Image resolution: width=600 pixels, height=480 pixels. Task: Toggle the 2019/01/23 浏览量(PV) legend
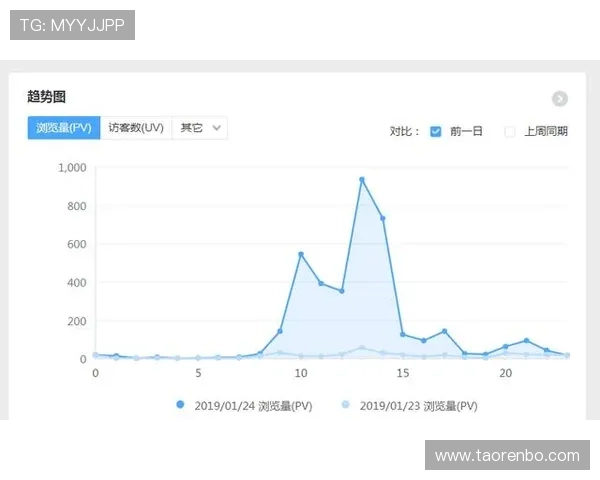[x=409, y=405]
